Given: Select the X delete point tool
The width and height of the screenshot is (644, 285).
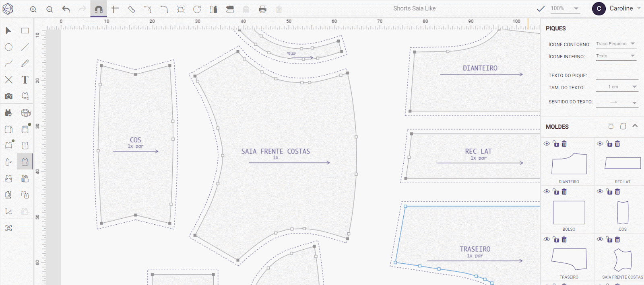Looking at the screenshot, I should point(8,80).
